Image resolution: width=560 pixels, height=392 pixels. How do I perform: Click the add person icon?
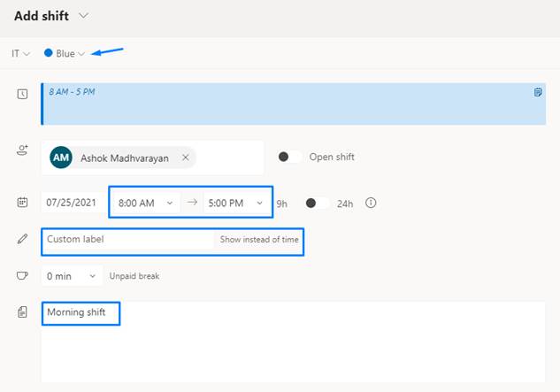(x=22, y=150)
